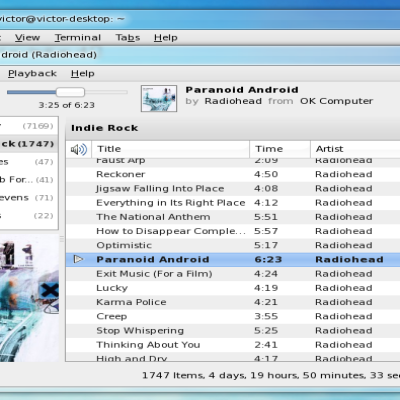Click the 5:51 time of The National Anthem
This screenshot has height=400, width=400.
point(266,217)
